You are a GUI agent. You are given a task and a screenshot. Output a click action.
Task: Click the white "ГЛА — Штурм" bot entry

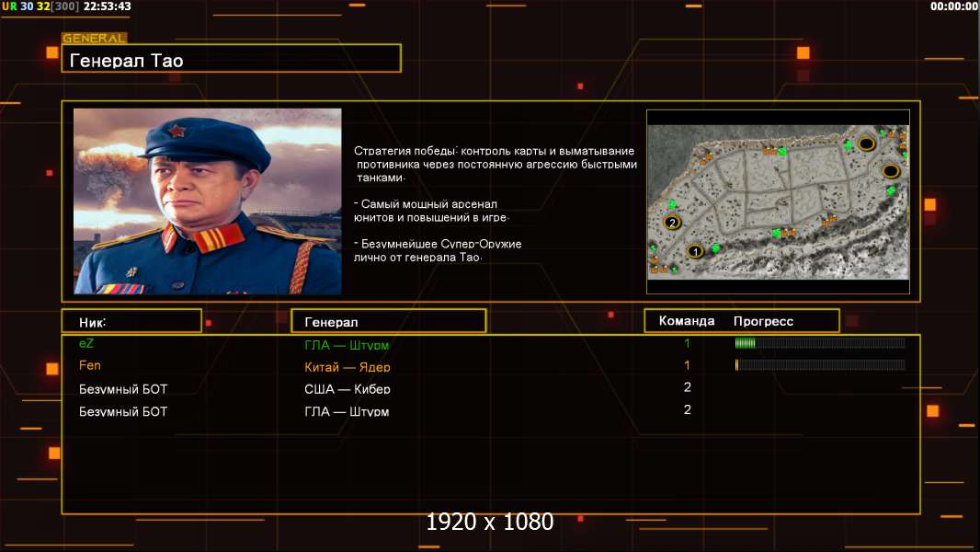[x=347, y=411]
